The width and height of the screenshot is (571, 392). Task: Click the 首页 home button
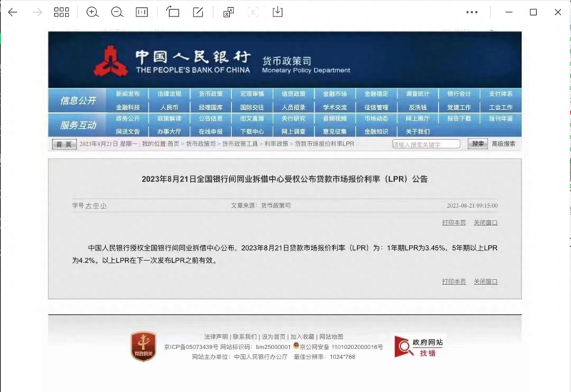[64, 144]
